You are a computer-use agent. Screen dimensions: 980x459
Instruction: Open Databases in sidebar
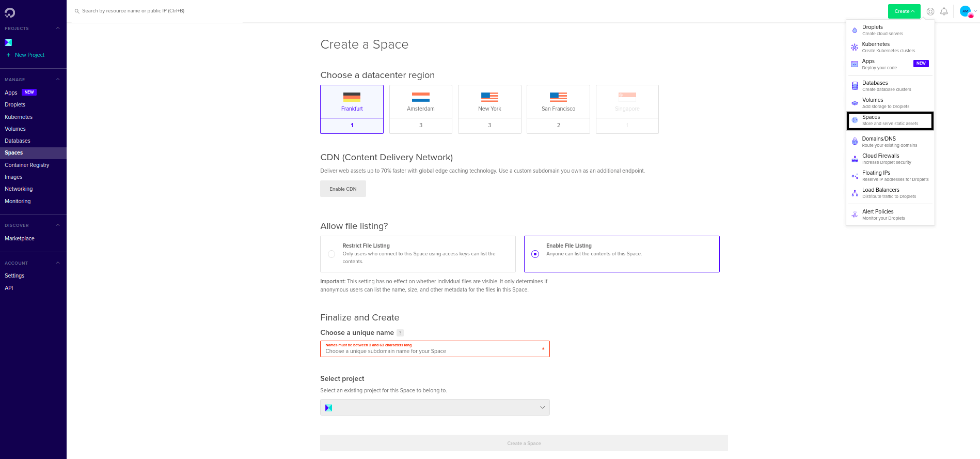click(x=18, y=141)
